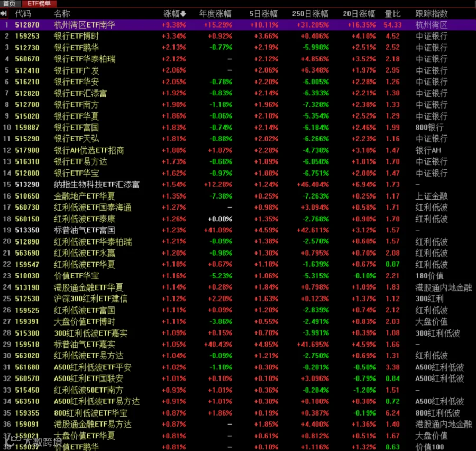Select 大盘价值ETF博时 row
476x451 pixels.
(x=238, y=321)
